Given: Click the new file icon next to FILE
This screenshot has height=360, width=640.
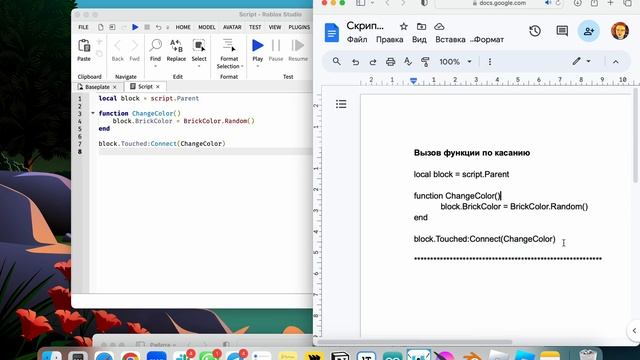Looking at the screenshot, I should [x=100, y=27].
